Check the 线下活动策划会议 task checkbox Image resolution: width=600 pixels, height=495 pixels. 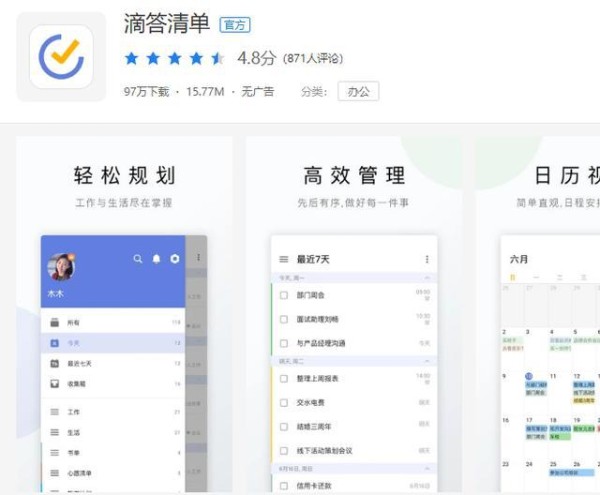(x=284, y=451)
